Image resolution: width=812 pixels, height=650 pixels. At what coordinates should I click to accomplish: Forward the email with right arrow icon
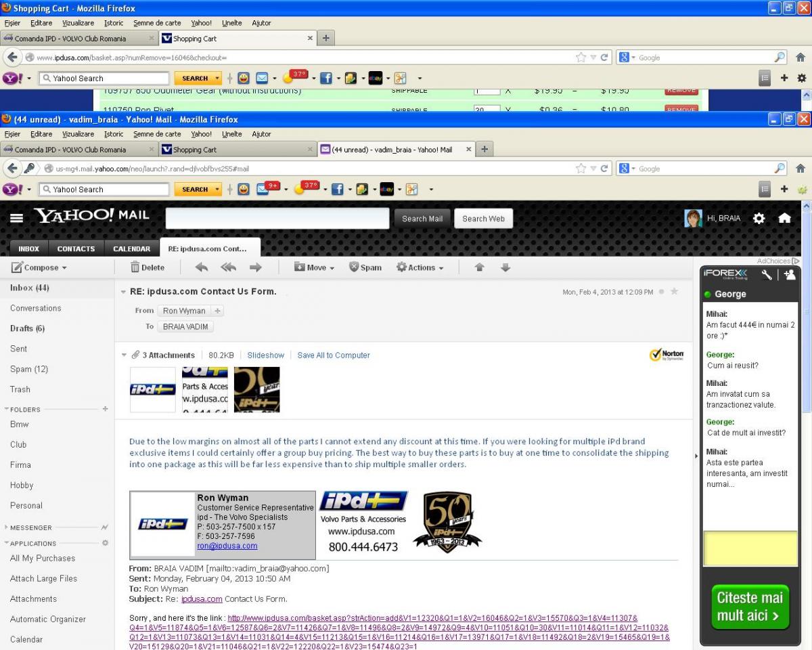(x=255, y=267)
